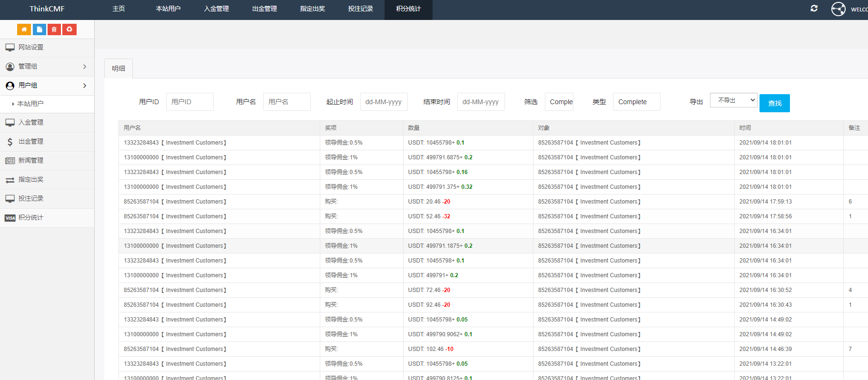Click the orange home icon button
The height and width of the screenshot is (380, 868).
pos(24,29)
